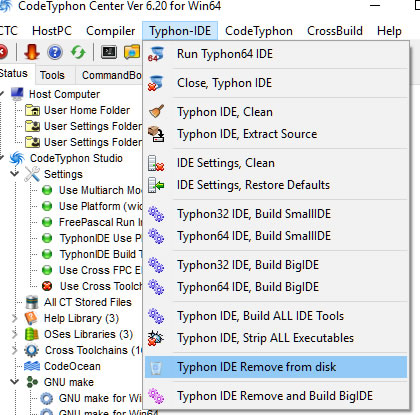Expand the OSes Libraries (3) node
420x415 pixels.
pyautogui.click(x=15, y=334)
